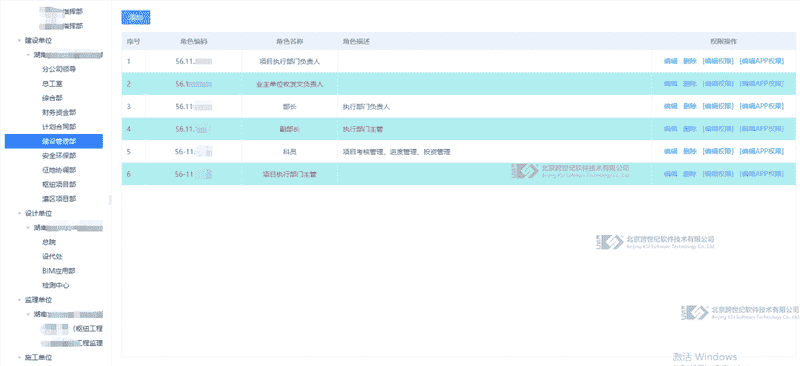The height and width of the screenshot is (366, 800).
Task: Click 删除 for row 6 项目执行部门主管
Action: click(690, 174)
